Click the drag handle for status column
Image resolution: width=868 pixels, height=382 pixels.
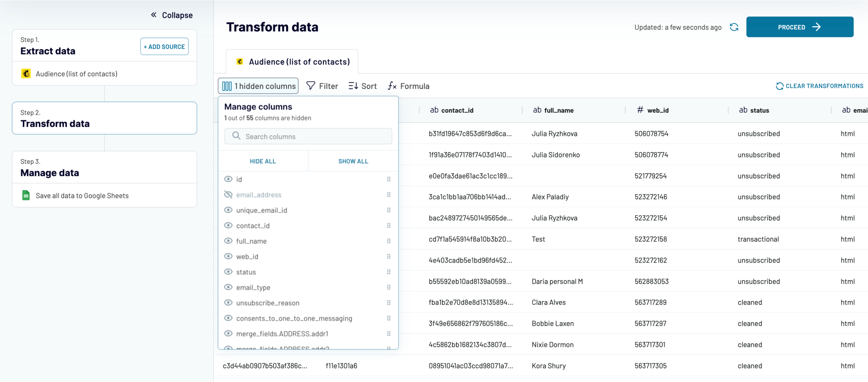point(389,272)
